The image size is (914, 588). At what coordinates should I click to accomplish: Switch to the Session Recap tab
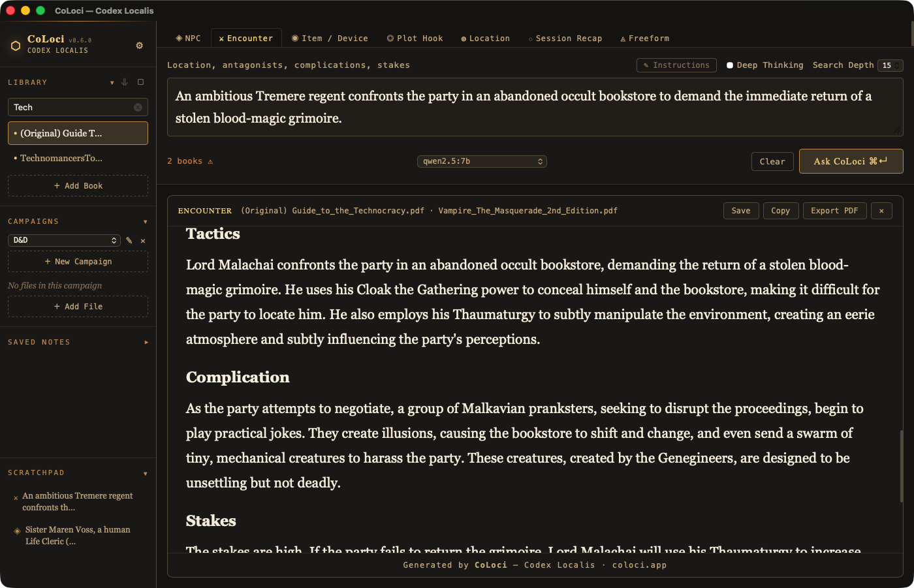pyautogui.click(x=565, y=39)
